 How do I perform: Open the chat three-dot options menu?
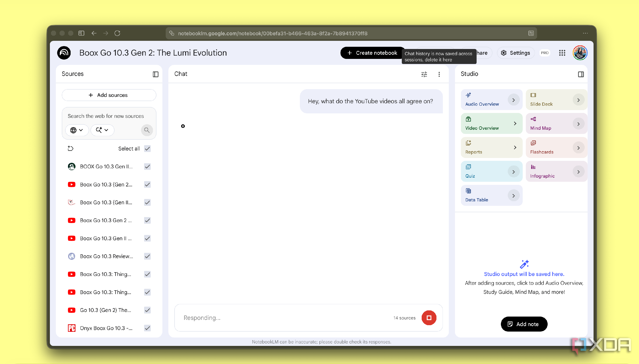tap(439, 74)
